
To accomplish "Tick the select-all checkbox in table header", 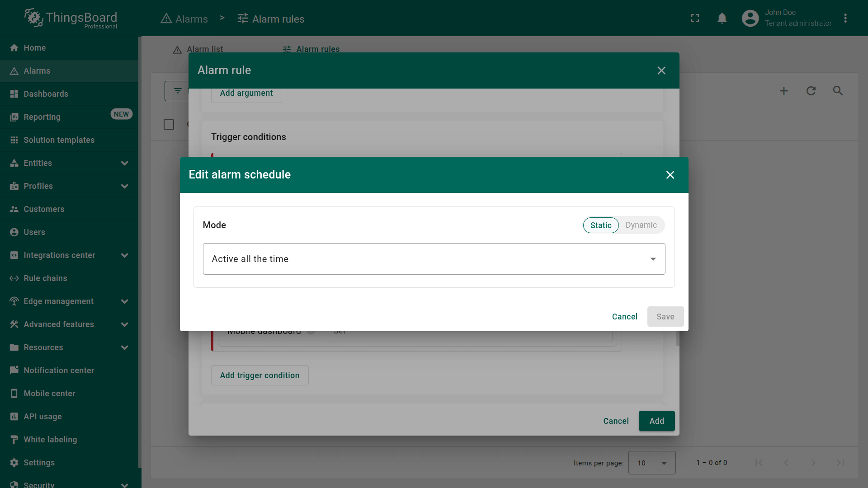I will 169,125.
